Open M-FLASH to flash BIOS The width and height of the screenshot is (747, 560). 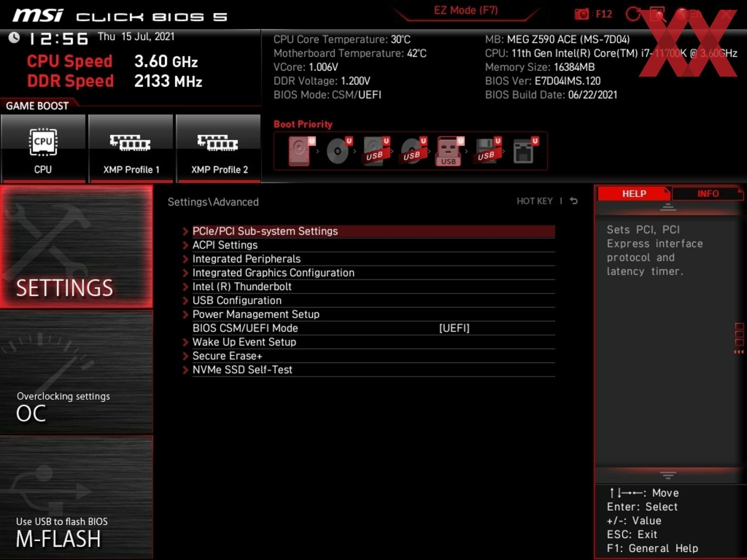click(x=76, y=497)
